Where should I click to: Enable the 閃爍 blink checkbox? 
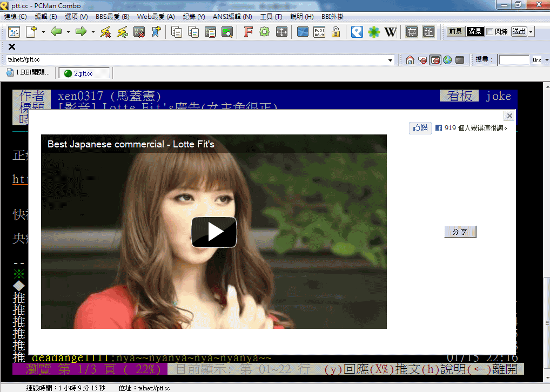pyautogui.click(x=490, y=31)
